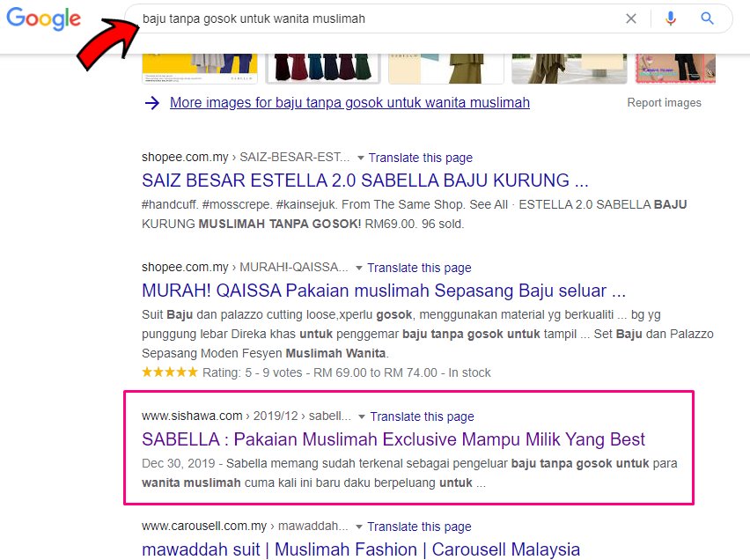Open the pink bordered image thumbnail
The height and width of the screenshot is (560, 750).
click(x=675, y=69)
